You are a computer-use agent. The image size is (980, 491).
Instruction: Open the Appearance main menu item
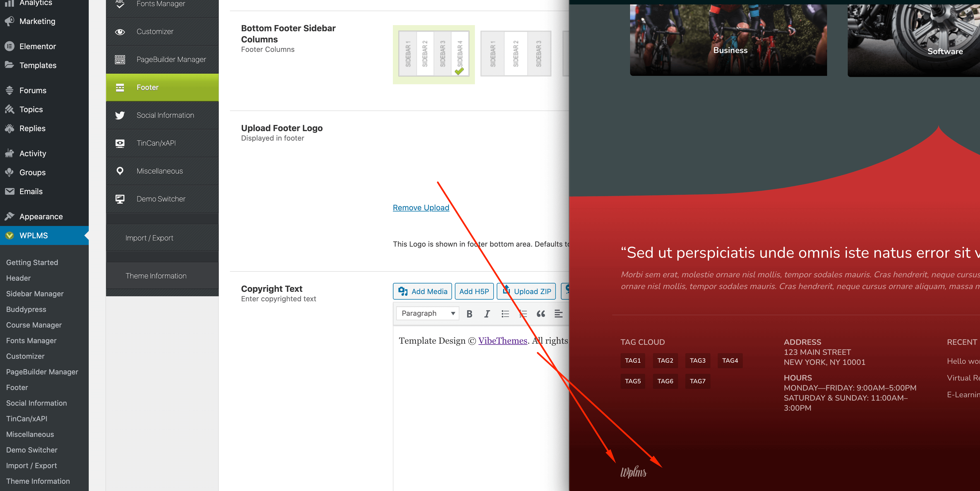pyautogui.click(x=44, y=216)
